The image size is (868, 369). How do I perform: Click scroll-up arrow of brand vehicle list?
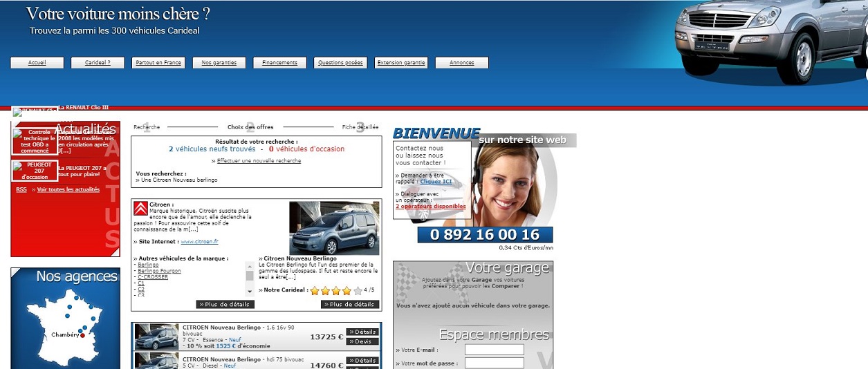(x=250, y=266)
